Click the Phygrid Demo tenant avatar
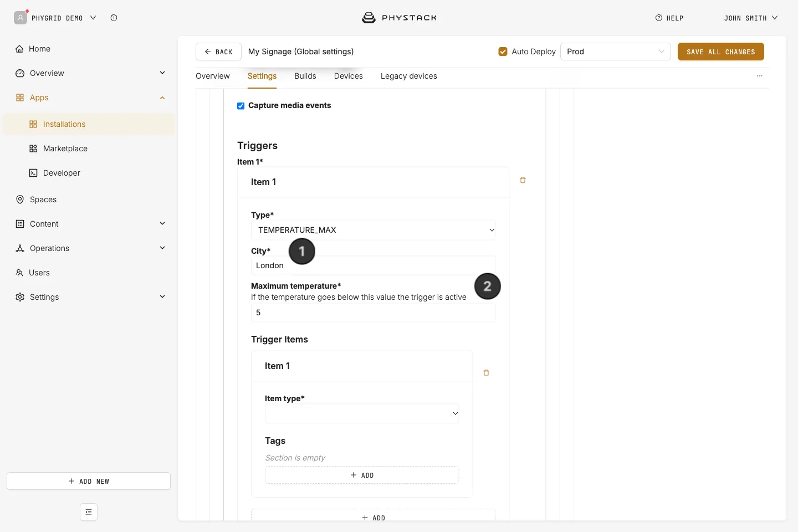The height and width of the screenshot is (532, 798). tap(21, 18)
